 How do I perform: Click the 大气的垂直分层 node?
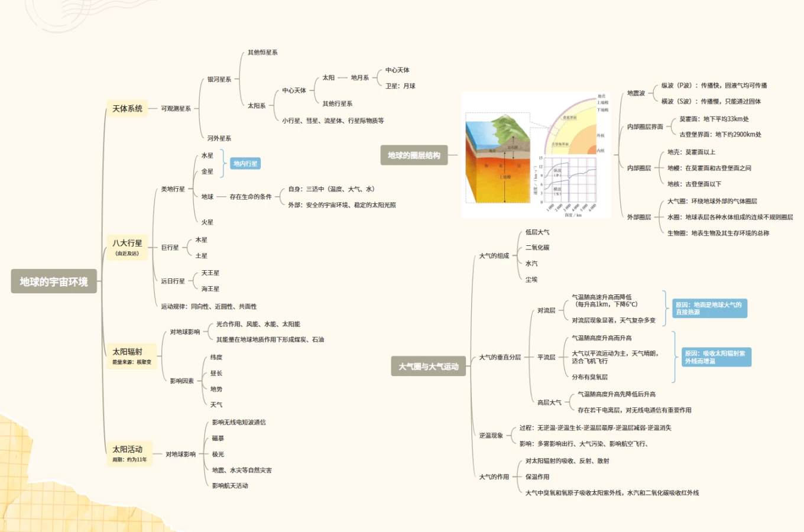coord(500,358)
